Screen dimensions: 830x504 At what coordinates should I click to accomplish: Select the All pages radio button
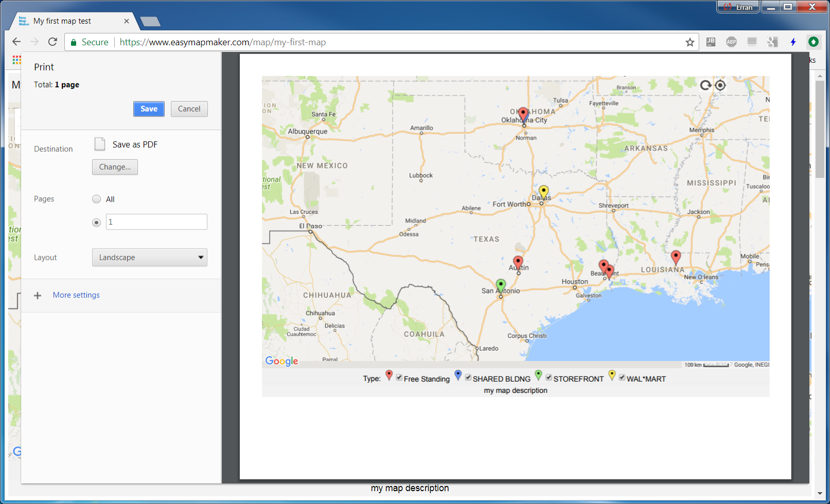tap(96, 199)
